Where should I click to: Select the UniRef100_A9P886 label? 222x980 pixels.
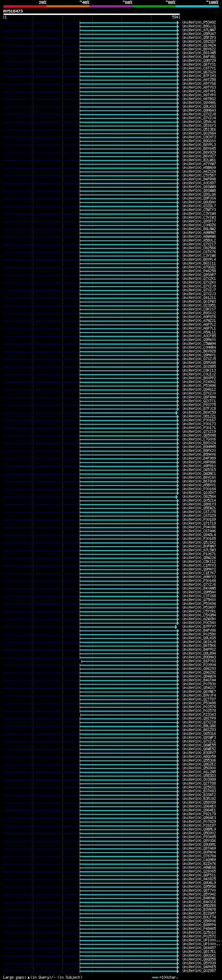click(199, 462)
